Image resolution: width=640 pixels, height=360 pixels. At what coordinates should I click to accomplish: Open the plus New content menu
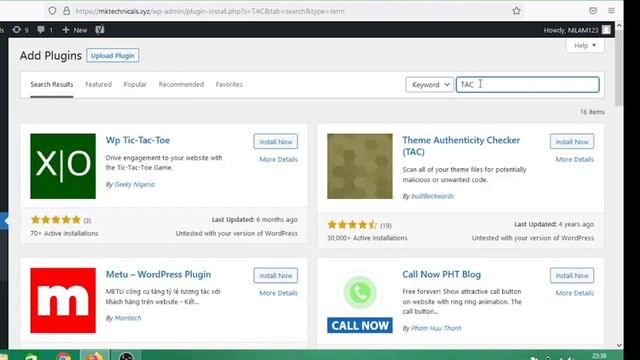coord(75,30)
